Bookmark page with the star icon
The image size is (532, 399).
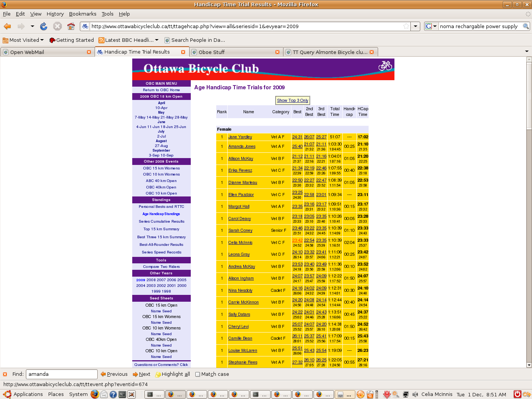406,26
